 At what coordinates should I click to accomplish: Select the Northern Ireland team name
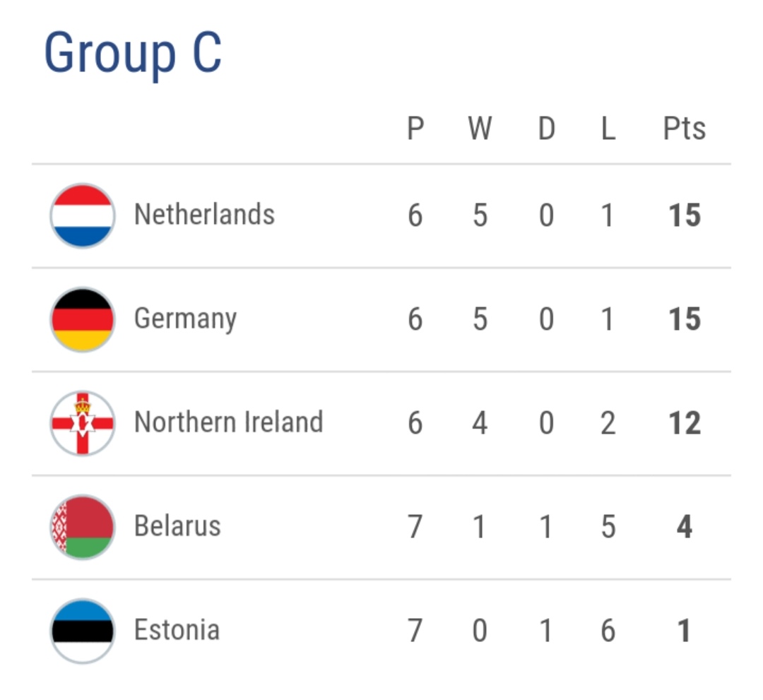coord(228,422)
